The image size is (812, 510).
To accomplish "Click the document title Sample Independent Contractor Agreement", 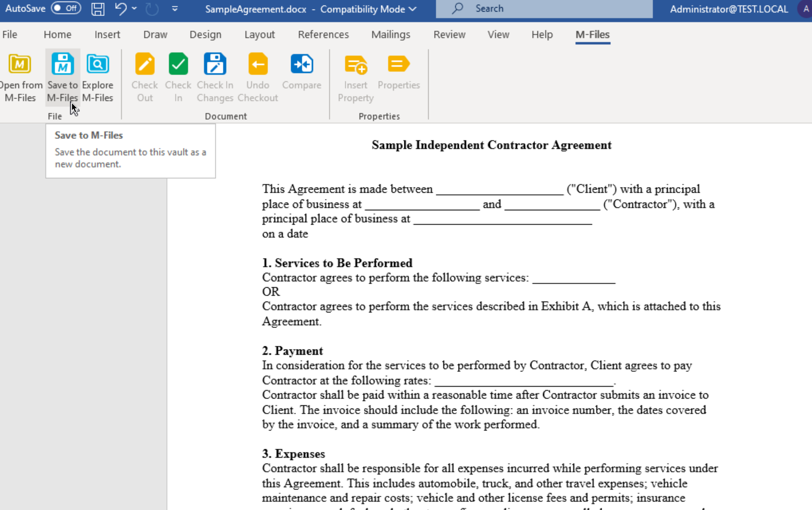I will click(491, 145).
